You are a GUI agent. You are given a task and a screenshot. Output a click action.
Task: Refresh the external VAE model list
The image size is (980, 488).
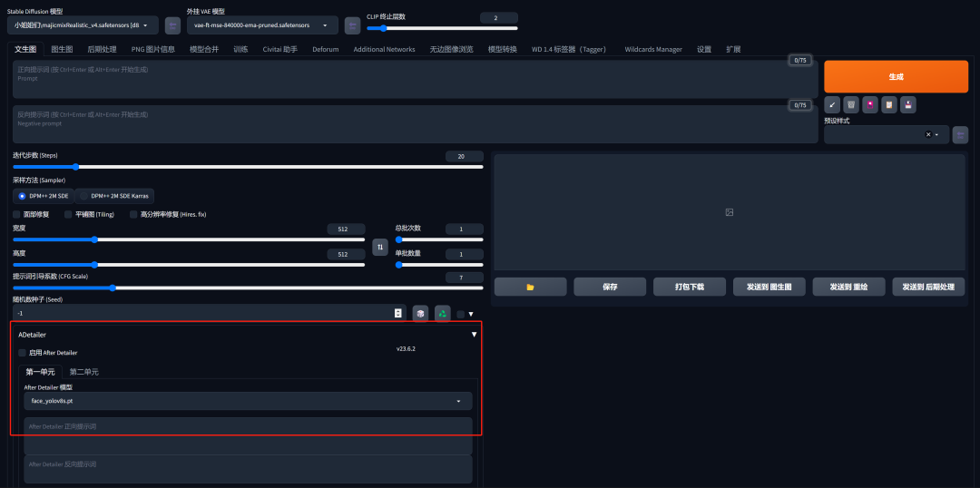(x=352, y=25)
